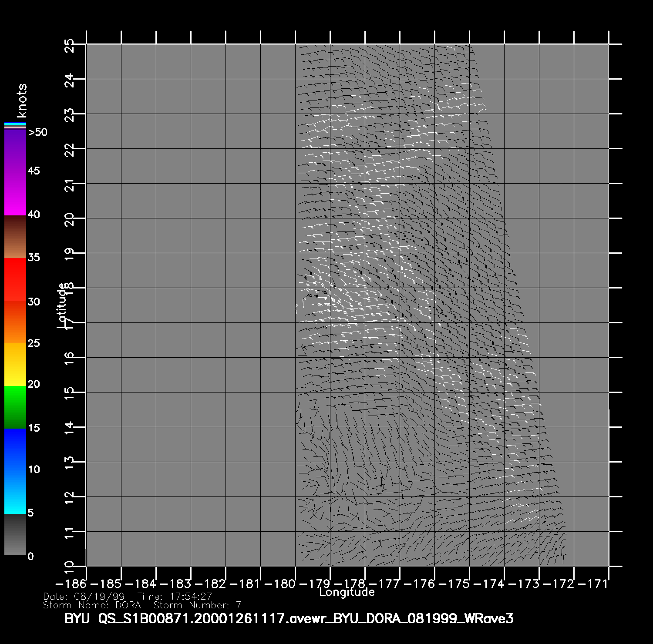Select the blue 10–15 knots color segment

15,449
